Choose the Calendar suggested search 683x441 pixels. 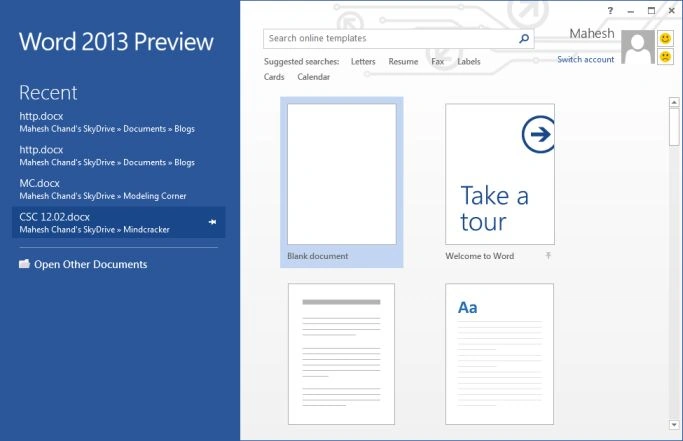point(314,77)
